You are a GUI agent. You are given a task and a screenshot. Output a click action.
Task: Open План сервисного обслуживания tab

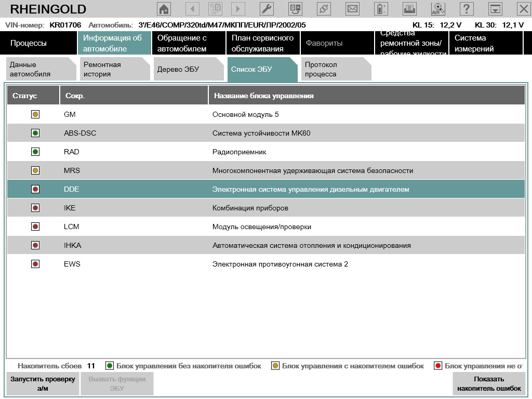pyautogui.click(x=263, y=43)
